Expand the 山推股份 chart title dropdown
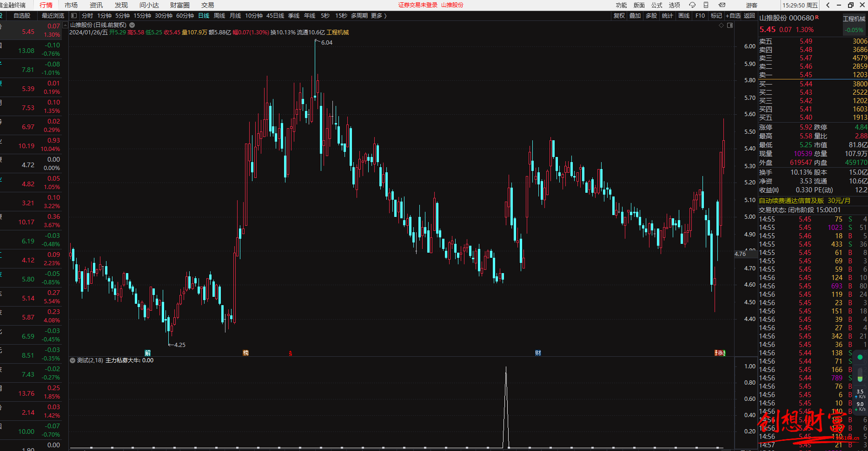The width and height of the screenshot is (868, 451). coord(132,25)
